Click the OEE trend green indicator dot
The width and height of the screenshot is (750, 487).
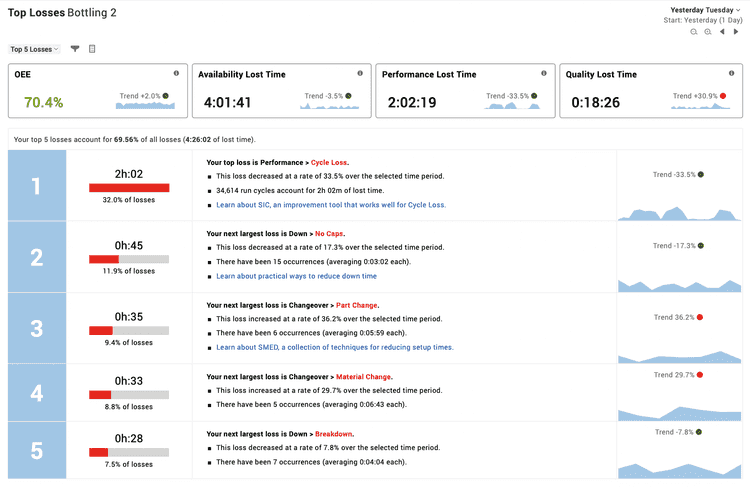pyautogui.click(x=165, y=96)
